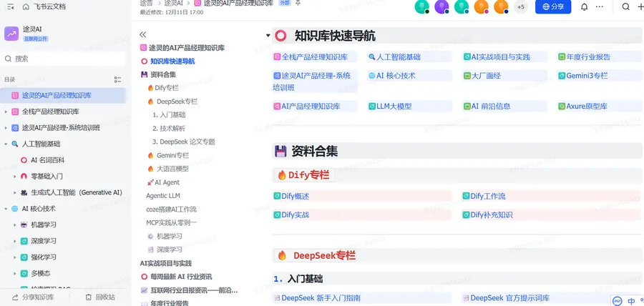Jump to 1. 入门基础 in the outline
644x306 pixels.
pyautogui.click(x=169, y=115)
